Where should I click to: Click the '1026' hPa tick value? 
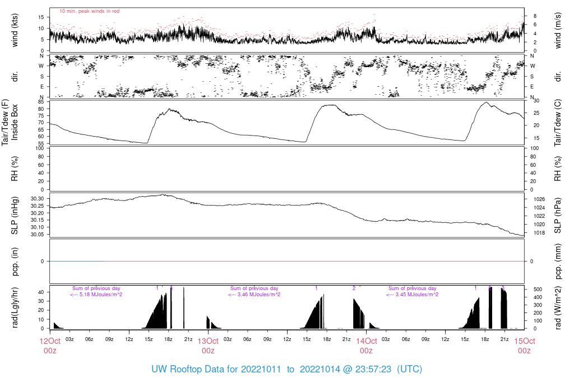[539, 199]
